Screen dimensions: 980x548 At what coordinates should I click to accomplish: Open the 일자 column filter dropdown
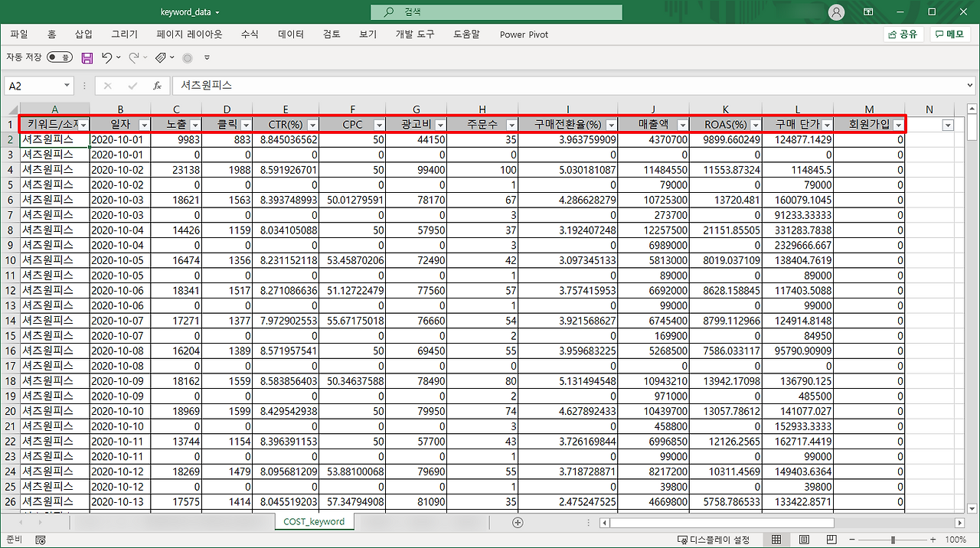145,125
